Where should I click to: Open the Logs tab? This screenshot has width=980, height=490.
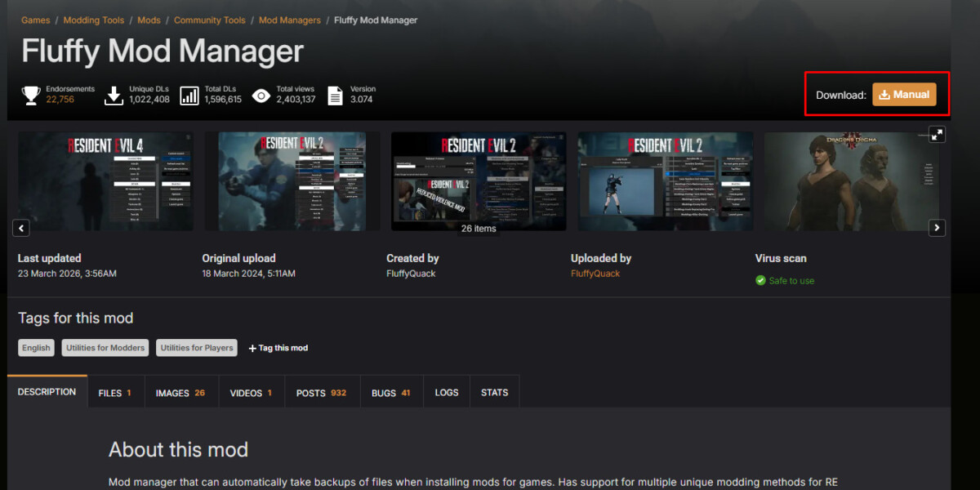coord(447,393)
